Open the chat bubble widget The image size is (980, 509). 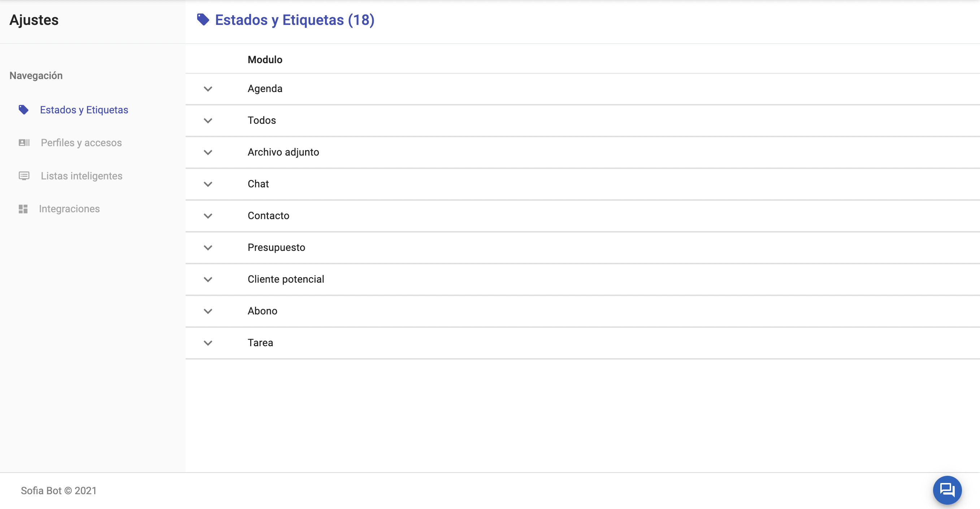tap(947, 490)
